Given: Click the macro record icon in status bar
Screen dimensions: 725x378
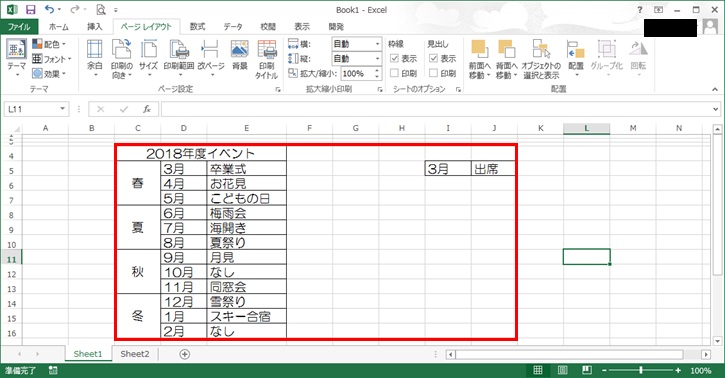Looking at the screenshot, I should tap(53, 370).
